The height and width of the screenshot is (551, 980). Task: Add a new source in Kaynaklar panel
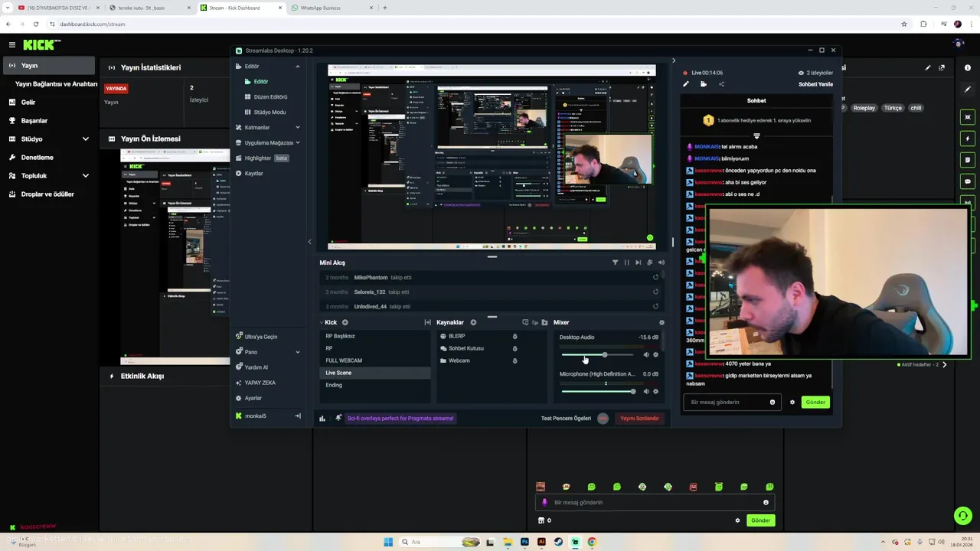pos(473,322)
